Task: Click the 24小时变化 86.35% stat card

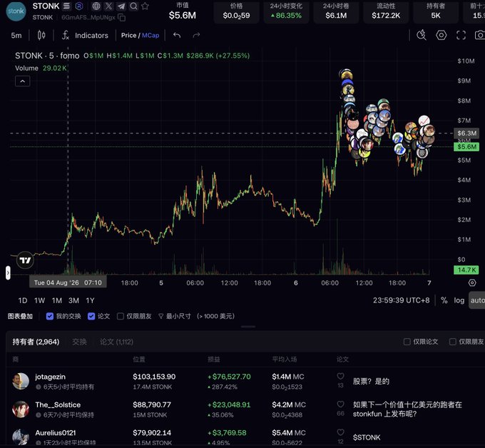Action: coord(286,11)
